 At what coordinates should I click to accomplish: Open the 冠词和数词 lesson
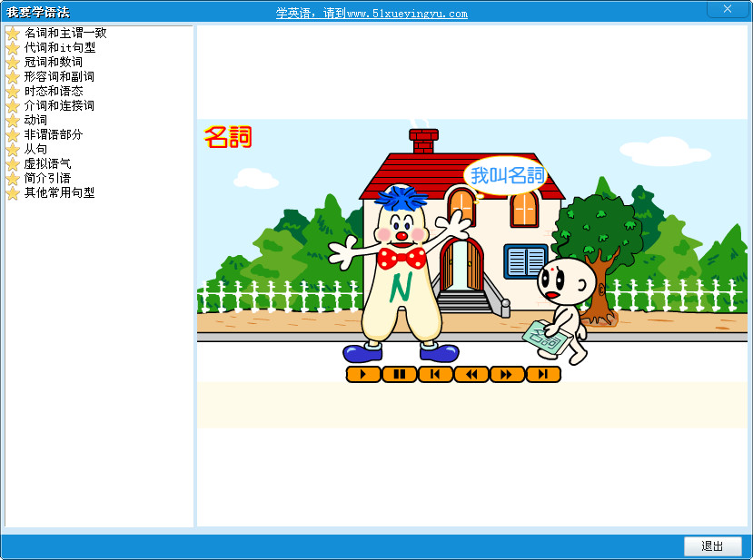(x=51, y=63)
